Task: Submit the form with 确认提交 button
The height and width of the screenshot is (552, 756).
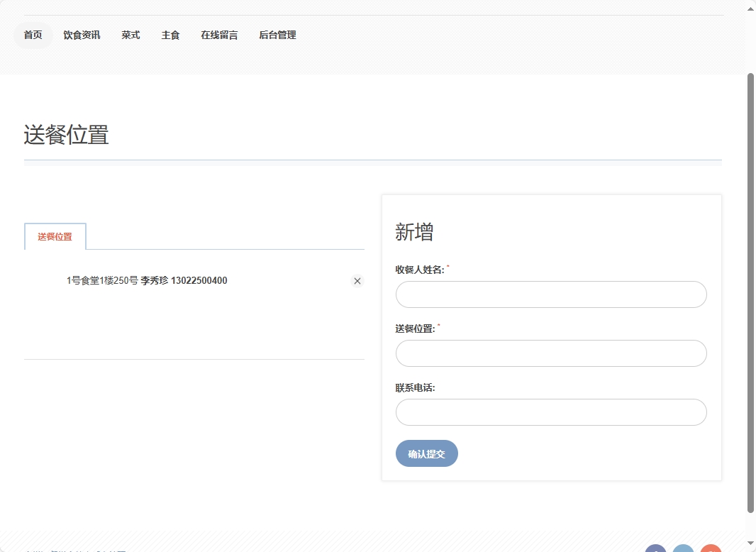Action: click(426, 454)
